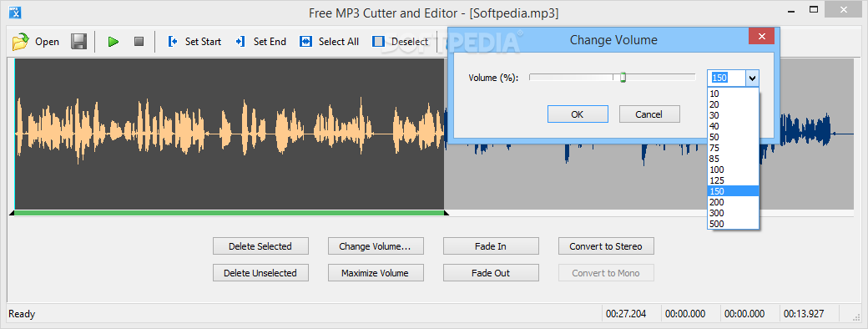Choose 20 in the volume list
The width and height of the screenshot is (868, 329).
click(733, 104)
